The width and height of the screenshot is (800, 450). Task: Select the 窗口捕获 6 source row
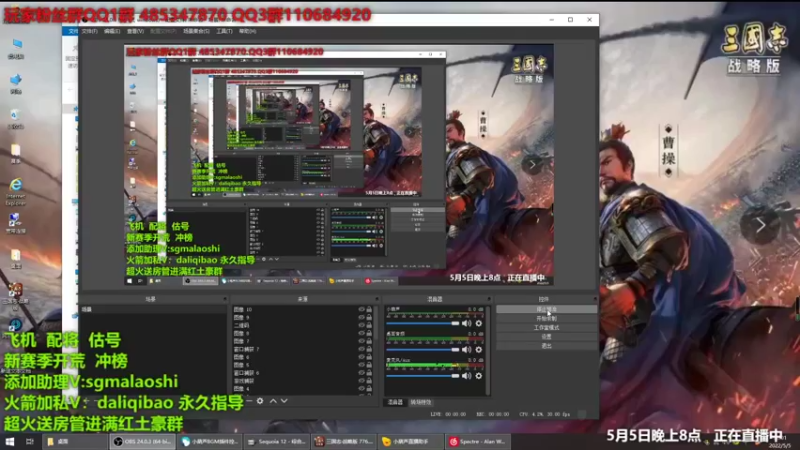click(303, 373)
